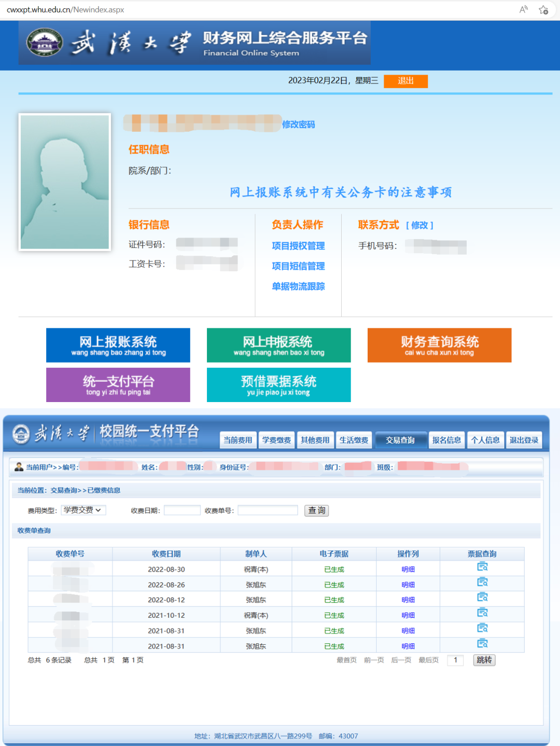Switch to 学费缴费 tab
The height and width of the screenshot is (746, 560).
coord(276,440)
